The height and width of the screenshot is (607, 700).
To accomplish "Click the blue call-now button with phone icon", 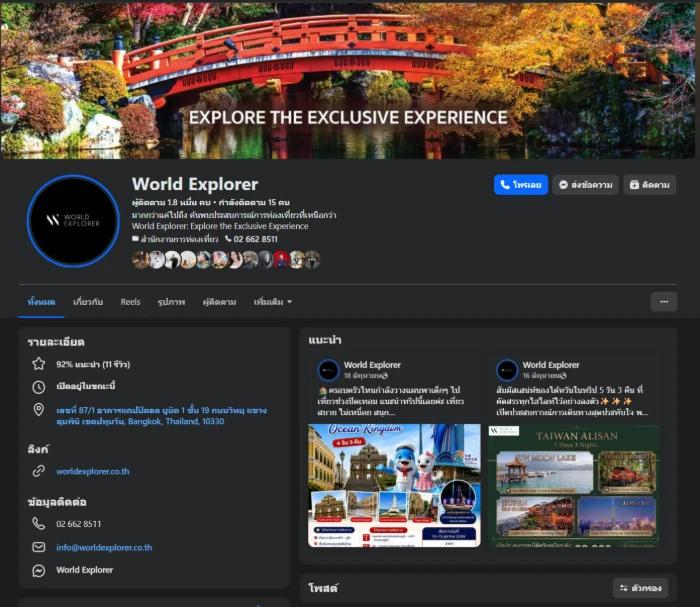I will click(521, 185).
